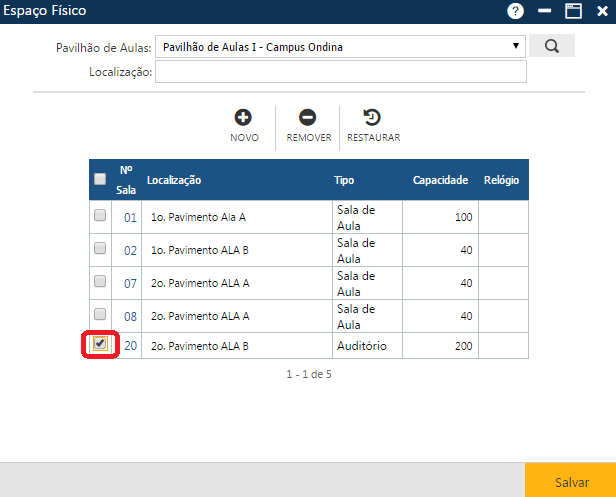
Task: Close the Espaço Físico dialog
Action: [x=601, y=11]
